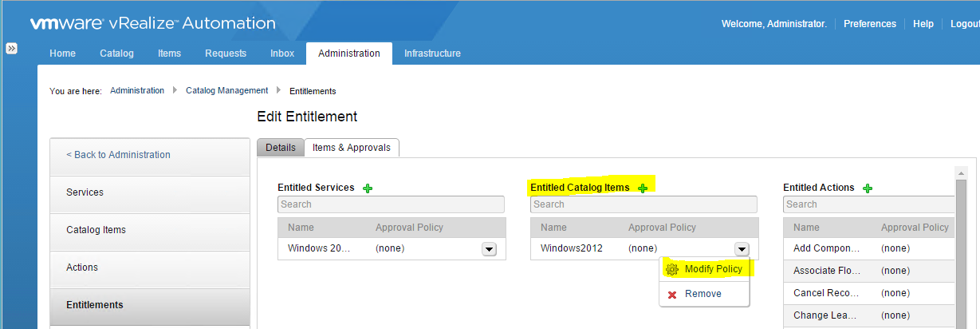Focus the Entitled Services search field

click(x=391, y=204)
